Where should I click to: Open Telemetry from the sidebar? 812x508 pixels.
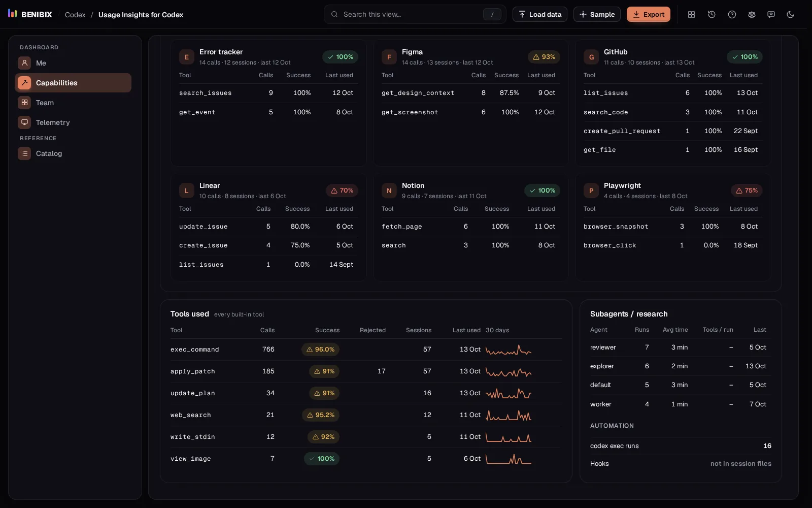pyautogui.click(x=73, y=122)
